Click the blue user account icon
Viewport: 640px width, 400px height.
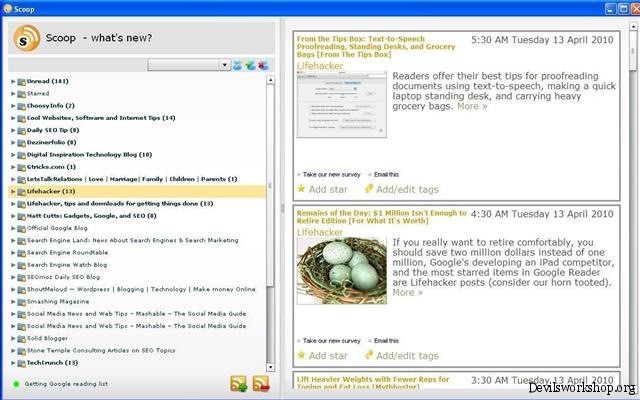238,65
